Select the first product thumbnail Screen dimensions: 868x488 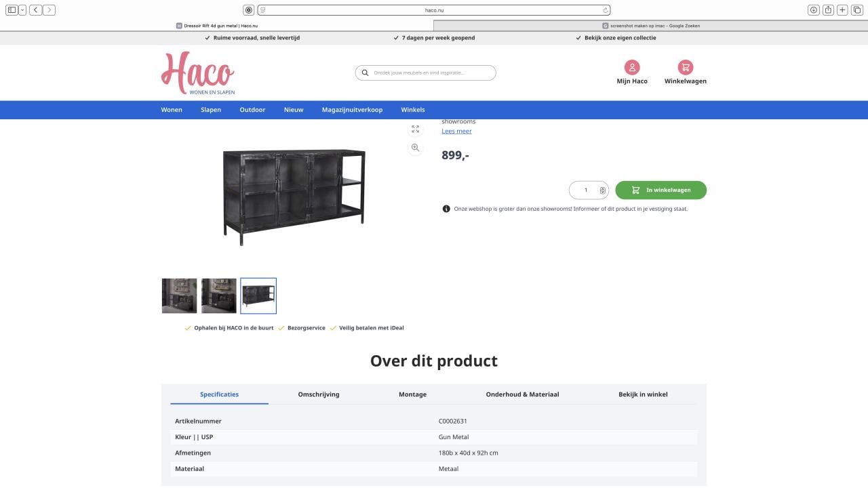[x=179, y=296]
